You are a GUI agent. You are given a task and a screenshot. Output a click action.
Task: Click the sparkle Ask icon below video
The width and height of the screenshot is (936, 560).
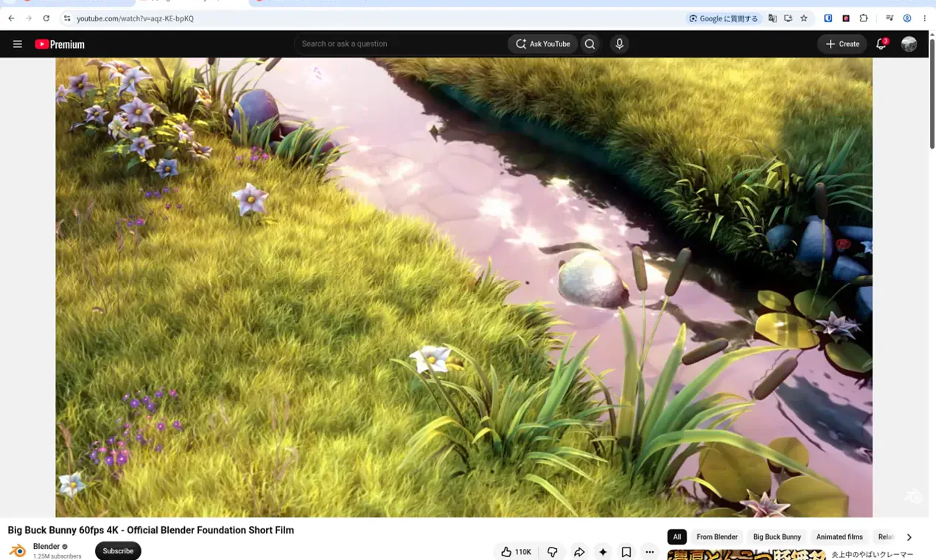tap(603, 552)
